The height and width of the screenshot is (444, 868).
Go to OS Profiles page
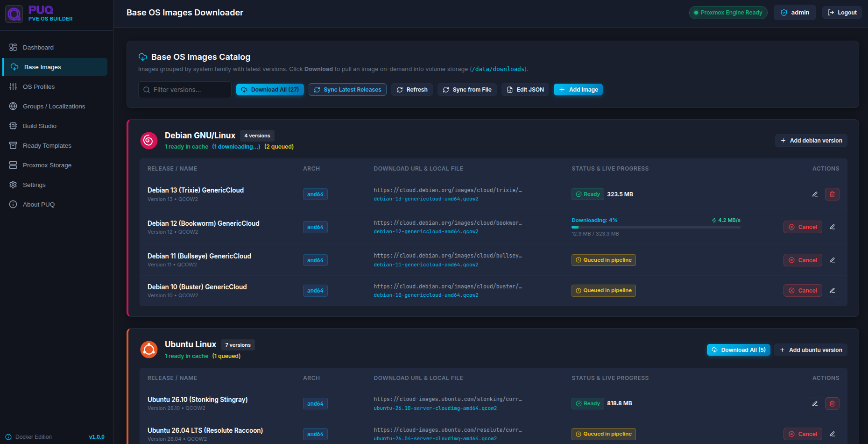click(55, 86)
